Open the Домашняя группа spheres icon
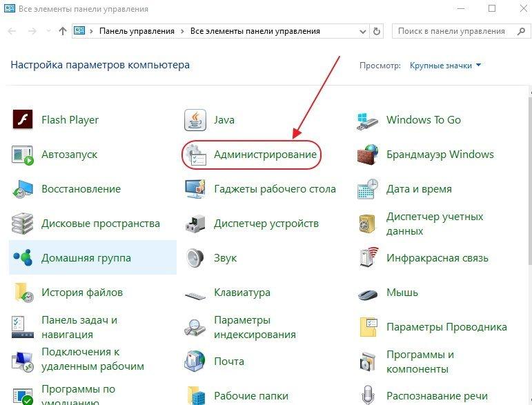Viewport: 532px width, 405px height. [23, 258]
